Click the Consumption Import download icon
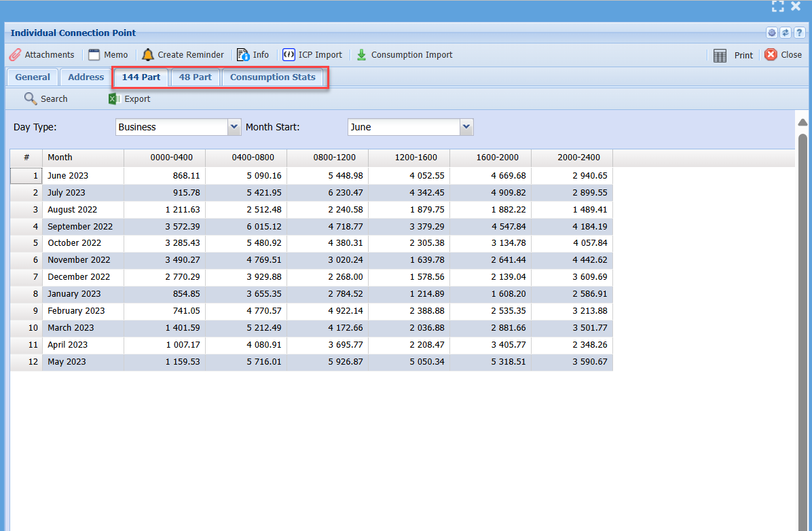 [x=362, y=55]
